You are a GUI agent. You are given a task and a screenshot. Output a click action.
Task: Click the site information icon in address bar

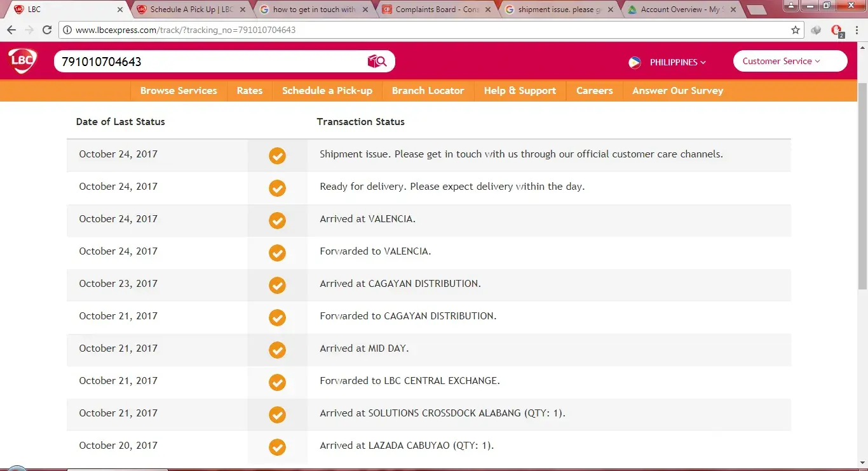click(67, 30)
